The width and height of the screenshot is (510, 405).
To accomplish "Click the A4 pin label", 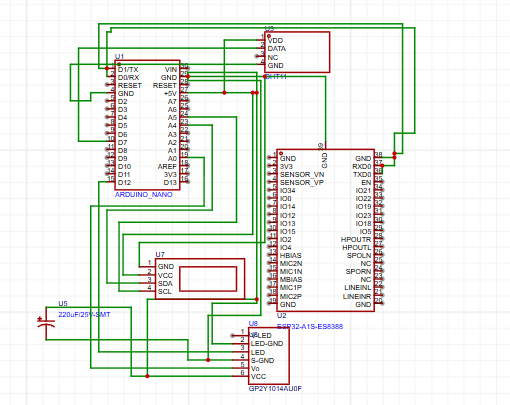I will [172, 126].
